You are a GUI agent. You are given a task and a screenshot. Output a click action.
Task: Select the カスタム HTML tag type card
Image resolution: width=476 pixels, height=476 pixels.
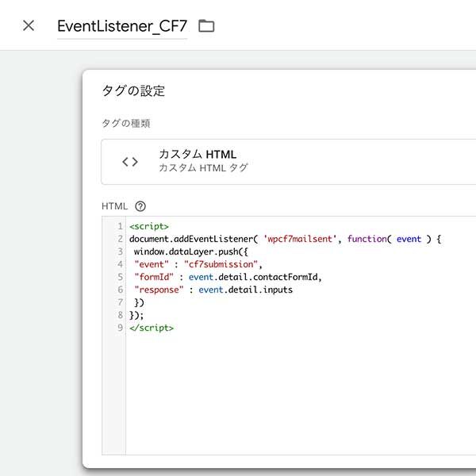289,162
